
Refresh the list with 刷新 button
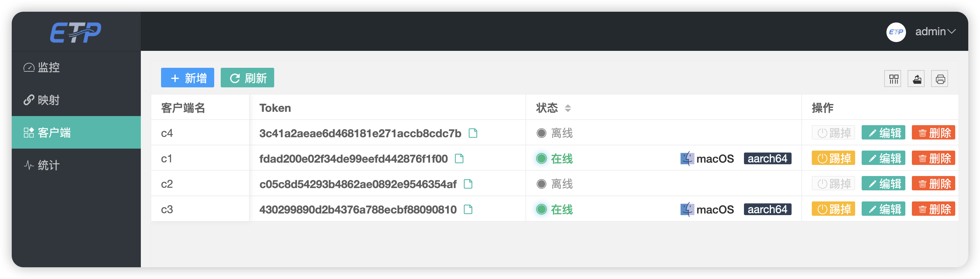247,78
